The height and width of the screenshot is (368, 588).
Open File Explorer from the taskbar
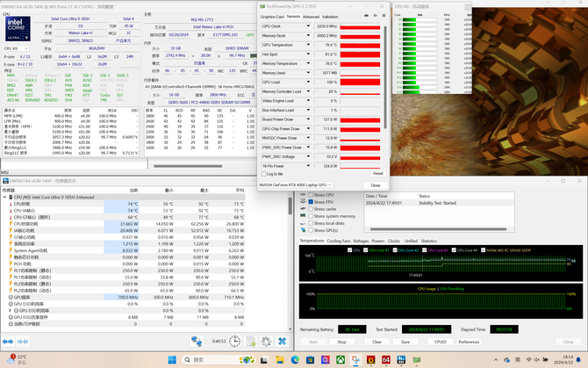279,360
